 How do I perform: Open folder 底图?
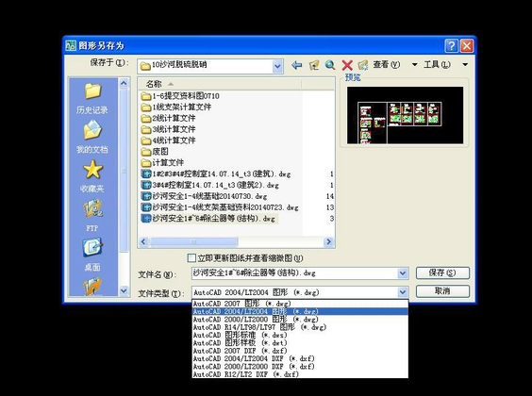(155, 152)
